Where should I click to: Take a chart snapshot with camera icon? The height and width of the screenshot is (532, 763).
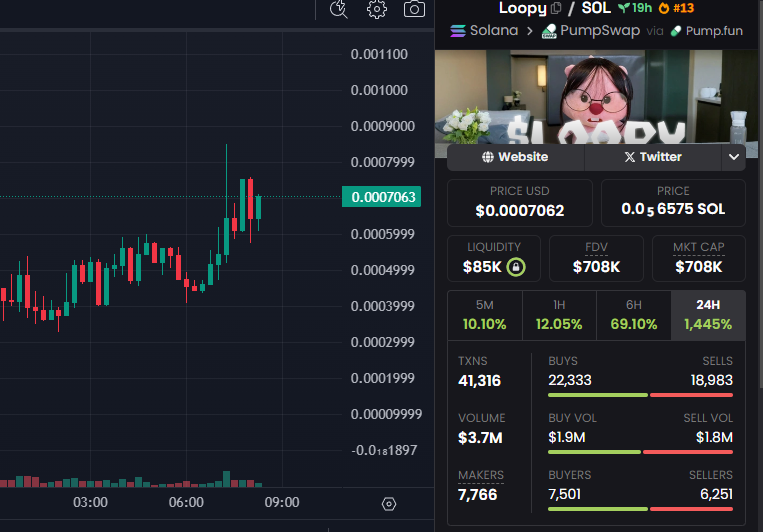414,9
